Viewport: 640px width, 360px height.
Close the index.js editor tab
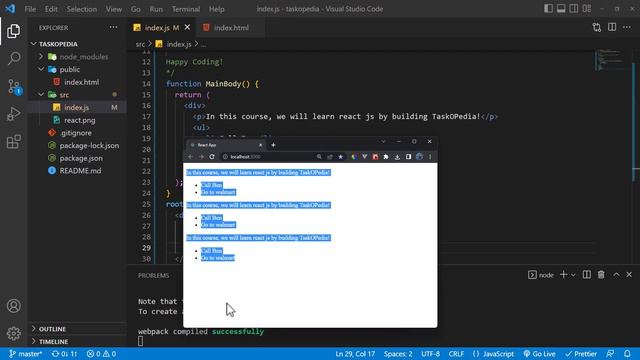point(187,27)
